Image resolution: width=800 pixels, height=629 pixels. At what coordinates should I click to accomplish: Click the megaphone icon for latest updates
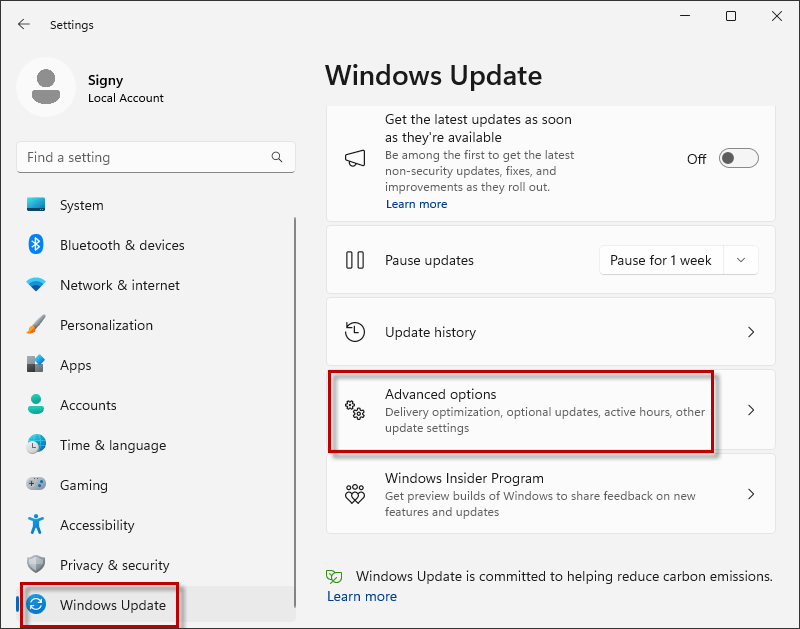[355, 159]
